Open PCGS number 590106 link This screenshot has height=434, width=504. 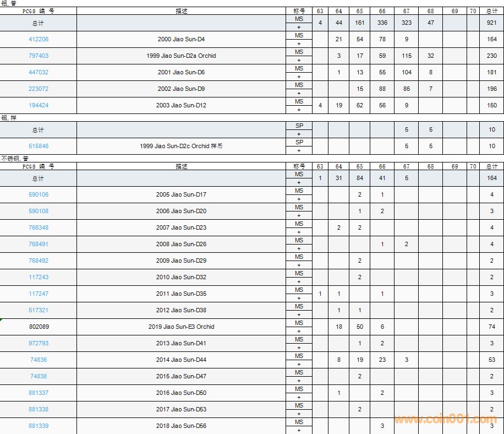coord(39,195)
